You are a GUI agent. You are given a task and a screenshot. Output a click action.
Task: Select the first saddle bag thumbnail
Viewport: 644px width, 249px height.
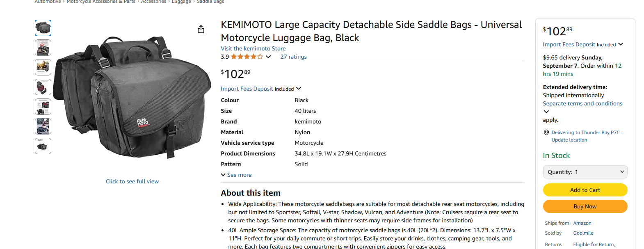(x=43, y=28)
